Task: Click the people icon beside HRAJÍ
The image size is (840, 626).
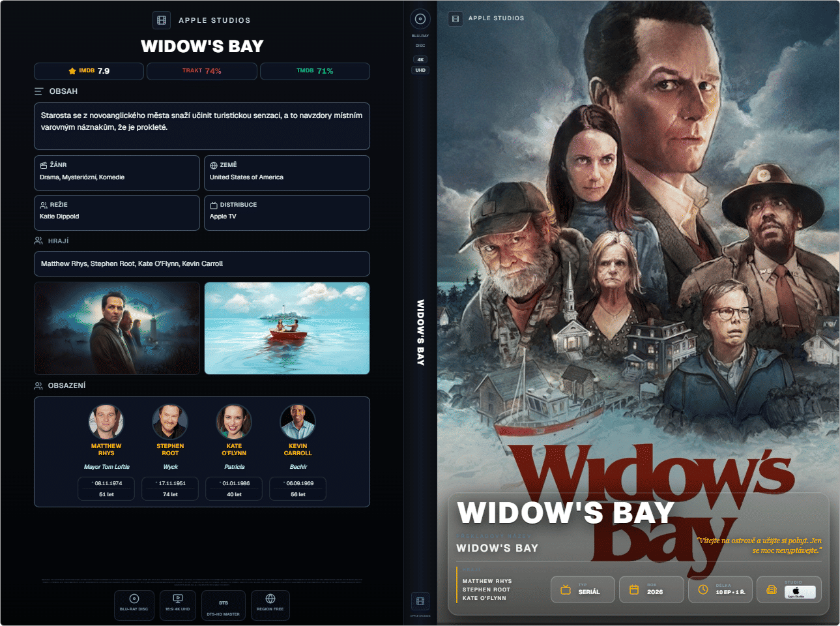Action: pos(38,241)
